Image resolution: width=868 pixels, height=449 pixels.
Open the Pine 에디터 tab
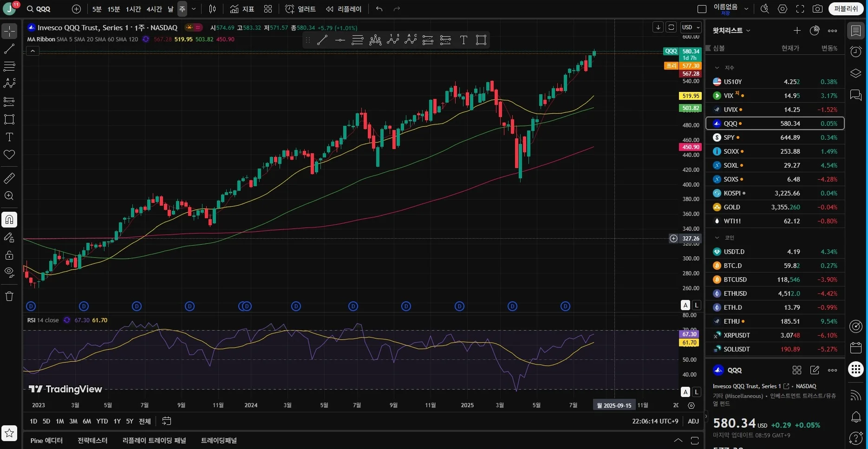point(46,441)
